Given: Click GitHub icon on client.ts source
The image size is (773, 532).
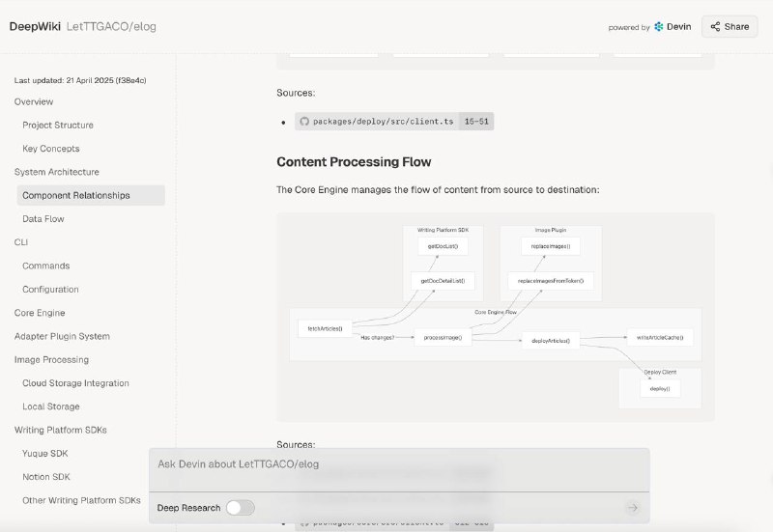Looking at the screenshot, I should [304, 122].
